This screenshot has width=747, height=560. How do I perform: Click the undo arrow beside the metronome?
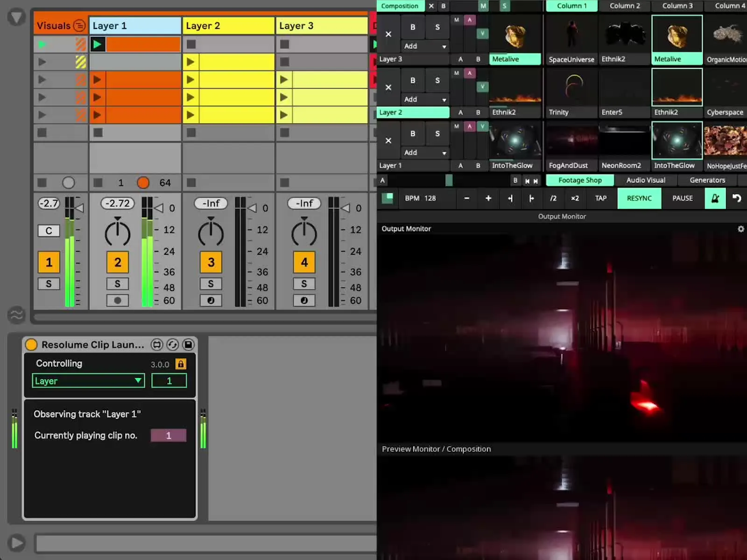pyautogui.click(x=737, y=198)
